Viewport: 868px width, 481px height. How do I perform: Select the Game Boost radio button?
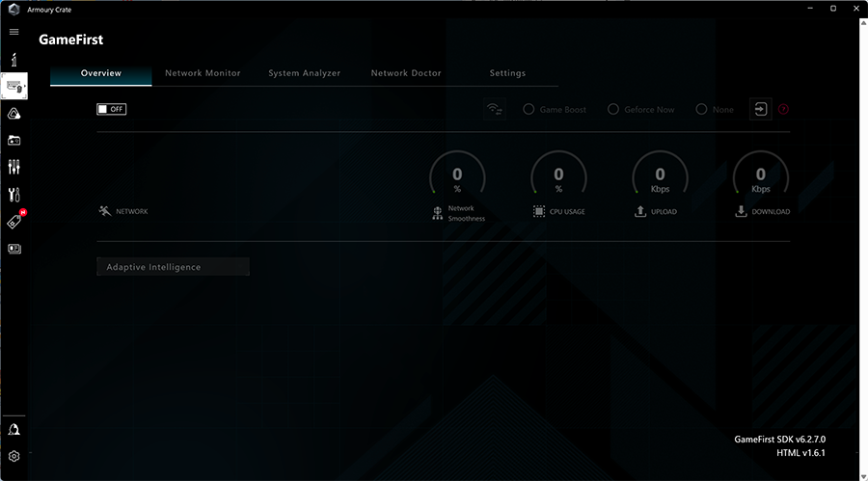point(529,109)
